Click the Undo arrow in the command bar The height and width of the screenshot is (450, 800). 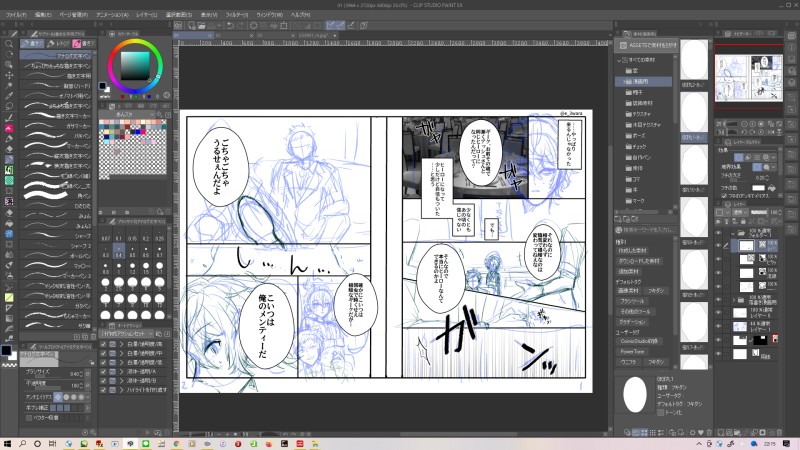231,26
